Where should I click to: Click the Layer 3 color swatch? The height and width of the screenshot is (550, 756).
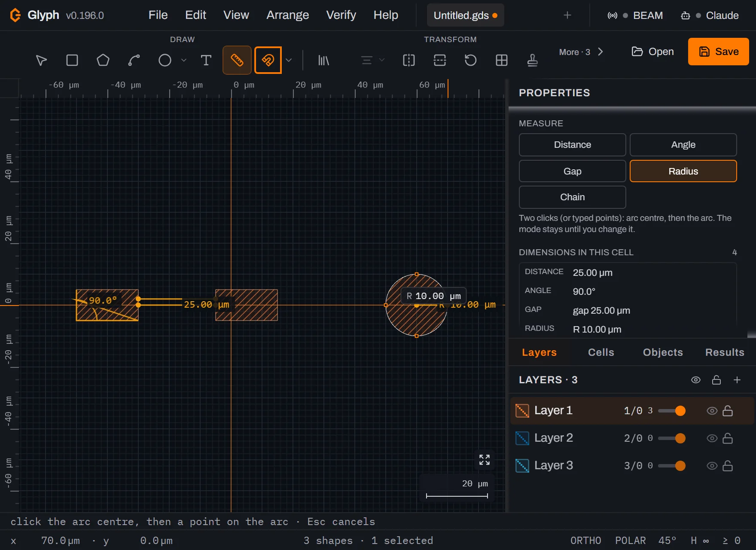[x=522, y=466]
